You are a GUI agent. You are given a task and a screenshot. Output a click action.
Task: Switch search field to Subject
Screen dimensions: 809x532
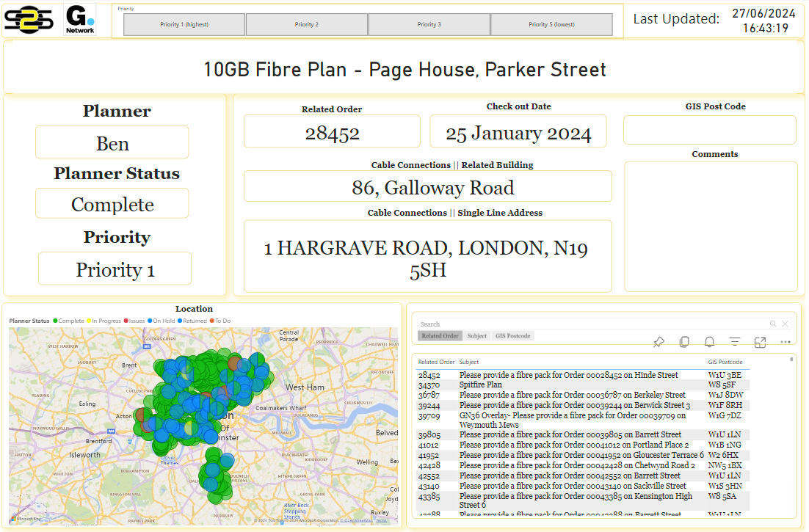click(x=477, y=336)
